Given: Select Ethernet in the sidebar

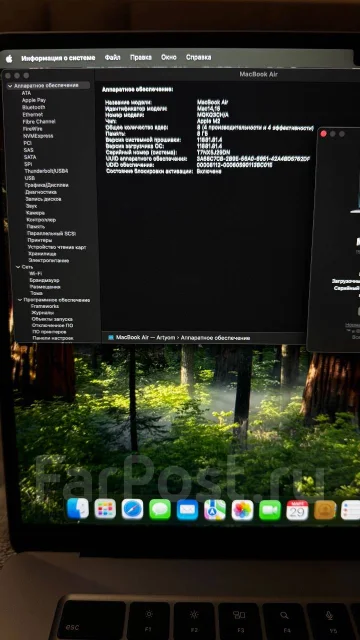Looking at the screenshot, I should coord(33,115).
